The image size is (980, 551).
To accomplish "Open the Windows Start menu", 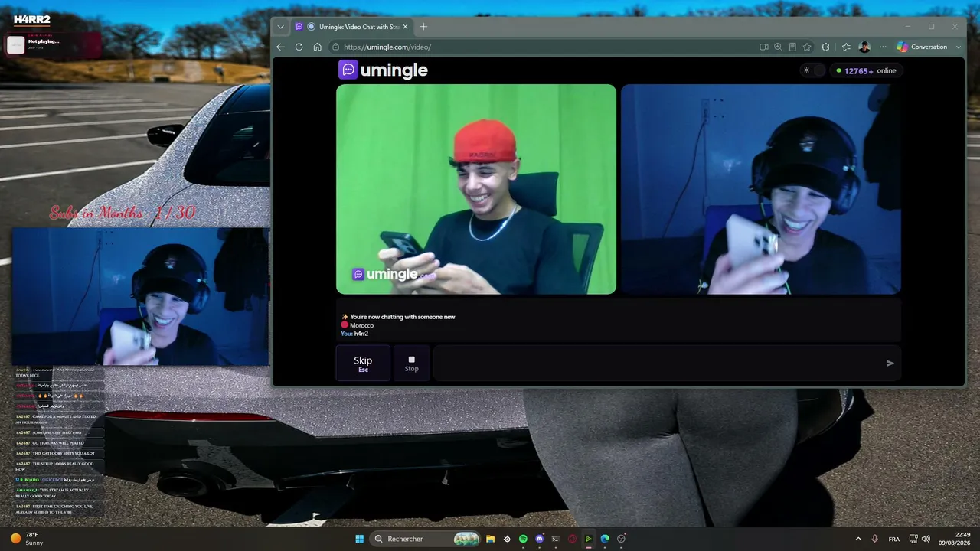I will point(359,539).
